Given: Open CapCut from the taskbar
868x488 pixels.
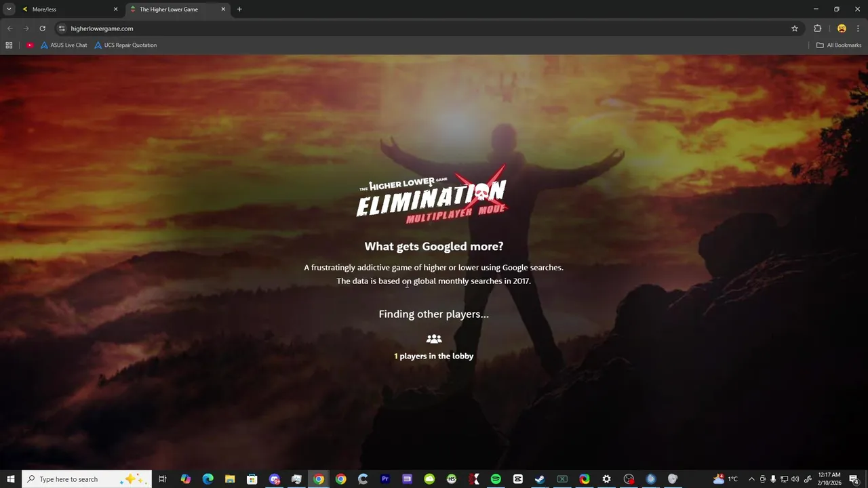Looking at the screenshot, I should point(518,479).
